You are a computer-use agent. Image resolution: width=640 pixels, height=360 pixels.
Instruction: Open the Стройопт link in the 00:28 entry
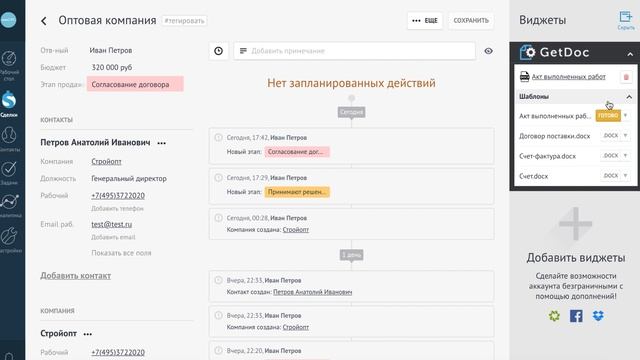click(296, 230)
